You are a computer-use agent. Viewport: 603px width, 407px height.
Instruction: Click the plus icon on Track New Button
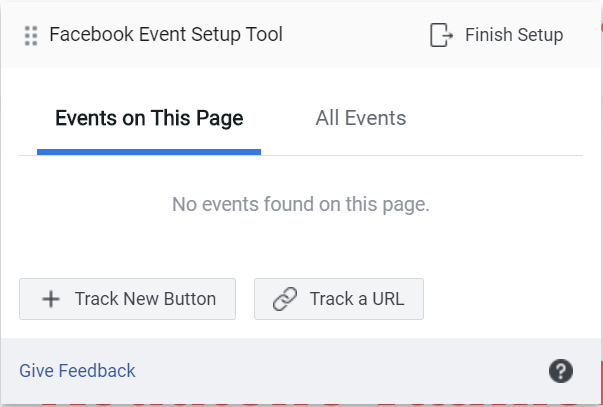50,299
